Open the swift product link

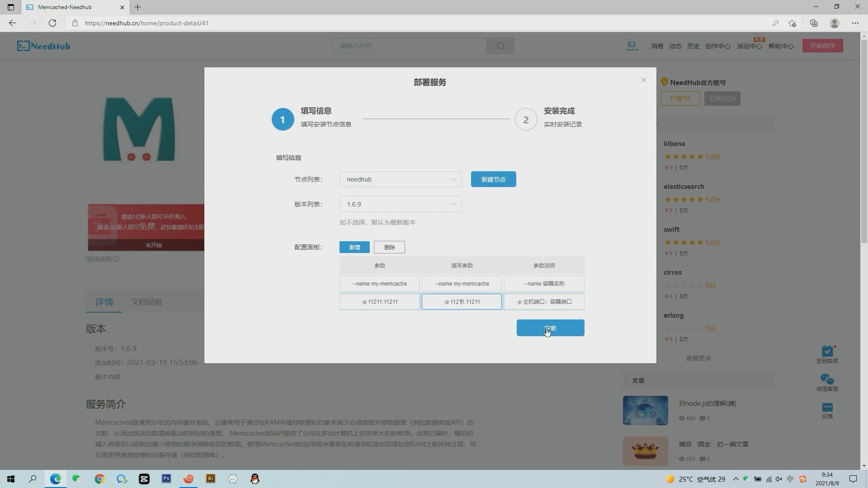[671, 230]
